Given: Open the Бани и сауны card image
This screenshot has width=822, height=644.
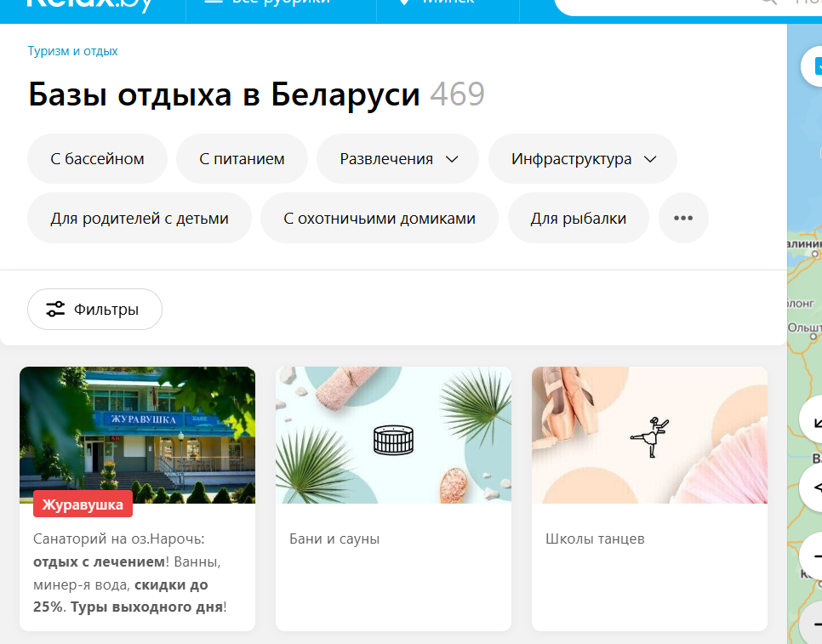Looking at the screenshot, I should point(394,435).
